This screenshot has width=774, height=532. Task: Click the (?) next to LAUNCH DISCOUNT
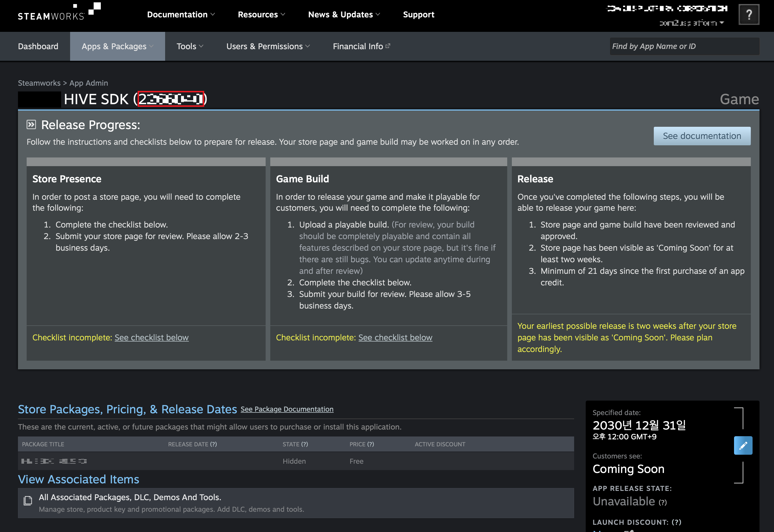(x=676, y=522)
